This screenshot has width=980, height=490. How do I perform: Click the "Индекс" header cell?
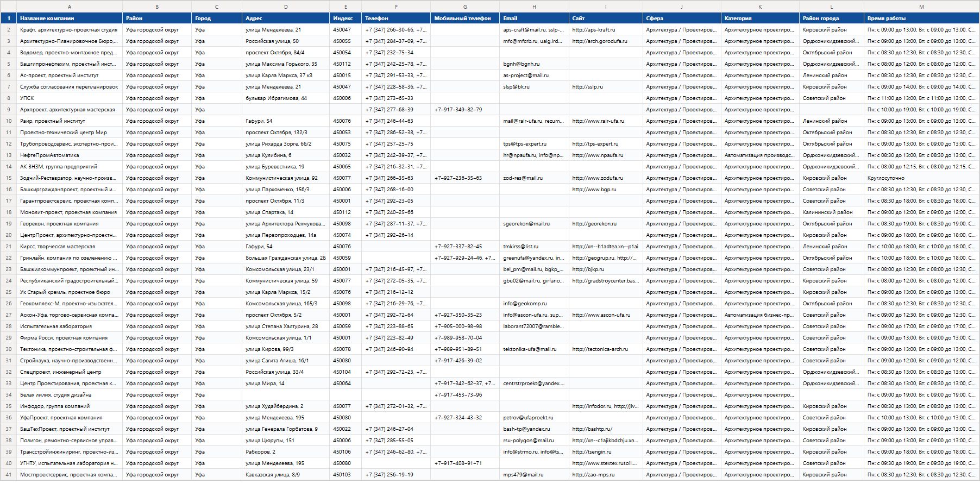click(345, 18)
